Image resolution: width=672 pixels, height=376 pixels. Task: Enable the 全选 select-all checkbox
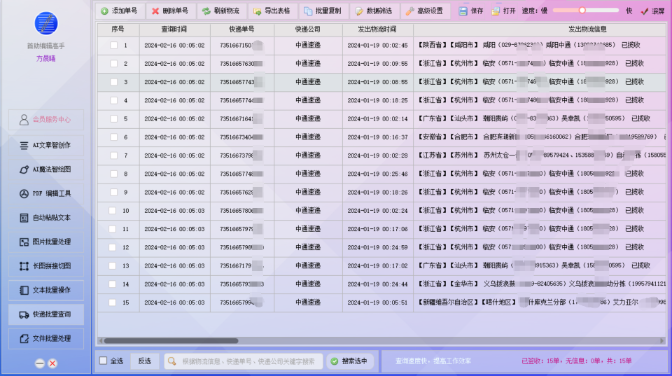[103, 361]
